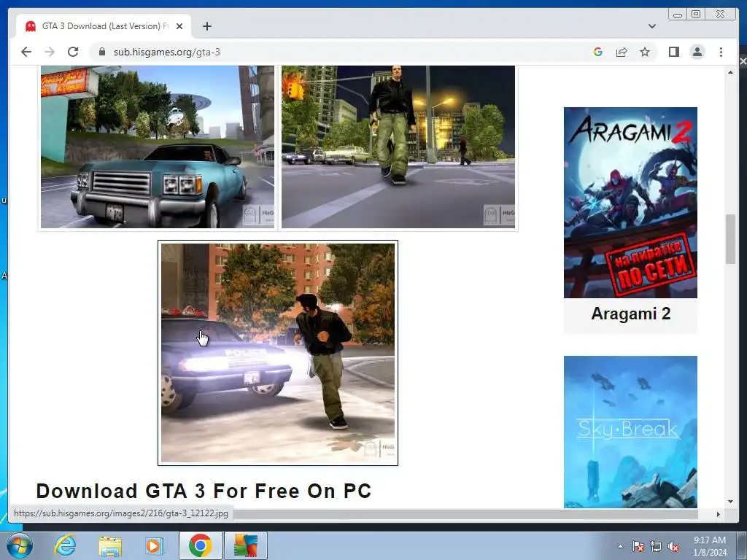Viewport: 747px width, 560px height.
Task: Click the page scroll up arrow
Action: tap(730, 72)
